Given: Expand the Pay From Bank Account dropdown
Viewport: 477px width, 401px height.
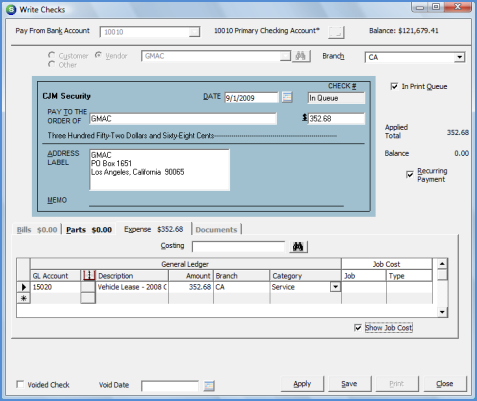Looking at the screenshot, I should point(194,32).
